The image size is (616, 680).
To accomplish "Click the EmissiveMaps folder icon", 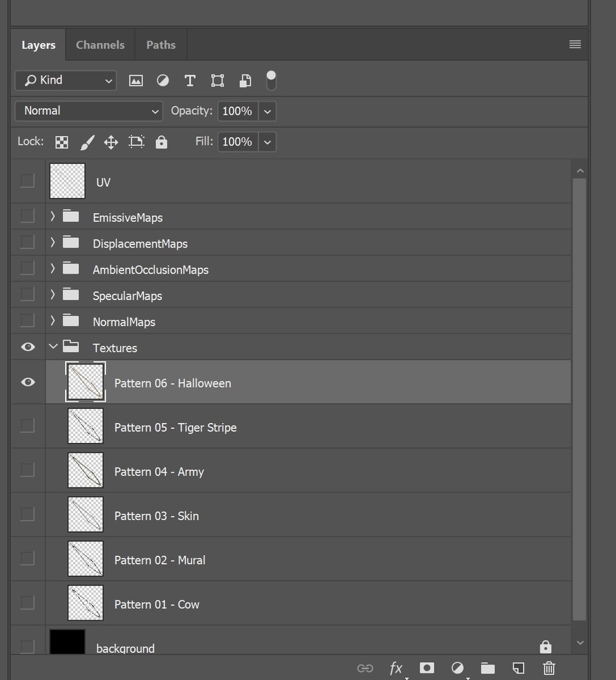I will click(x=70, y=216).
